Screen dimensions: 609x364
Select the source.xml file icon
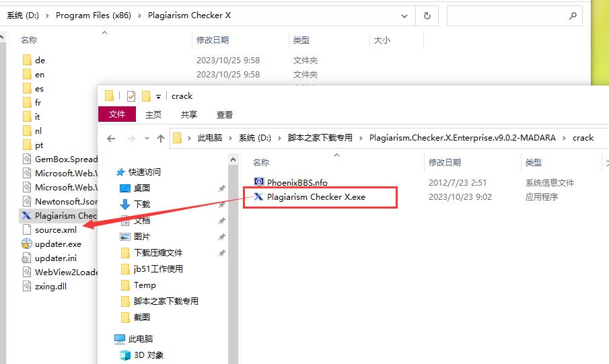[27, 229]
